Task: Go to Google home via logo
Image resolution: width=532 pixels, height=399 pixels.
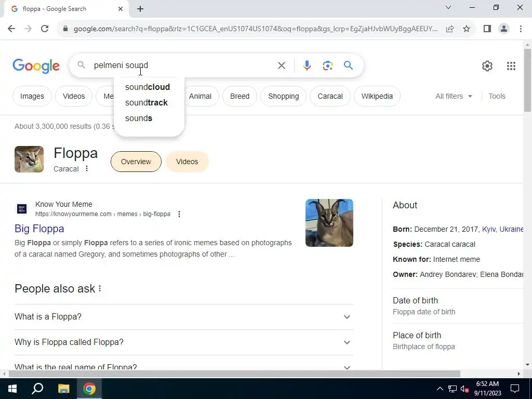Action: click(36, 66)
